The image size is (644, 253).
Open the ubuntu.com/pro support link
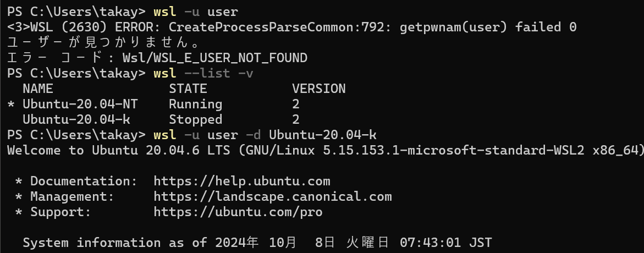point(238,212)
